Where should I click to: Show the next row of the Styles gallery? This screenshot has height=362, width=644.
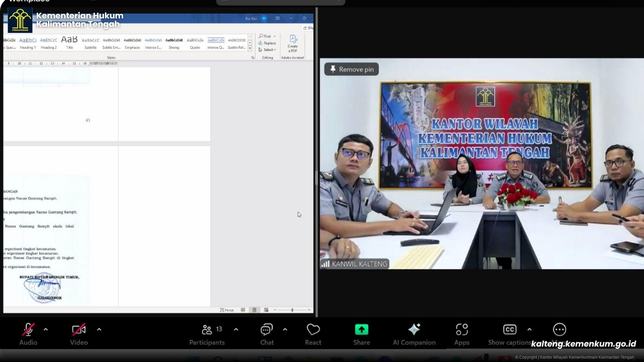250,43
